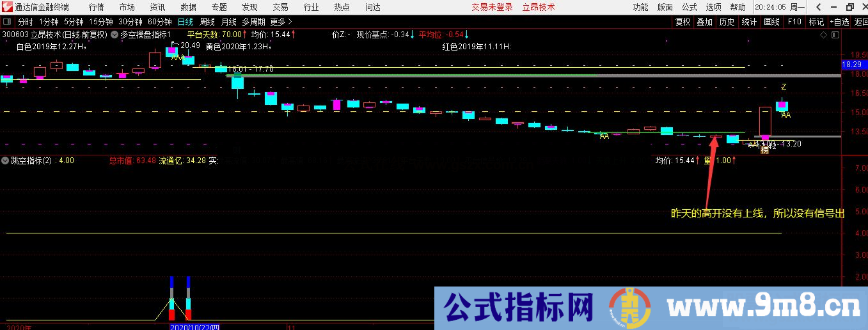Click the 标记 mark button

(816, 22)
